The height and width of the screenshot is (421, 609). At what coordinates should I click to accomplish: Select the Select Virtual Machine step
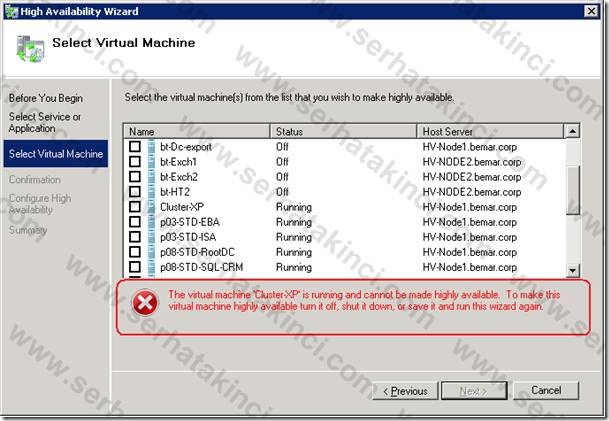(56, 154)
